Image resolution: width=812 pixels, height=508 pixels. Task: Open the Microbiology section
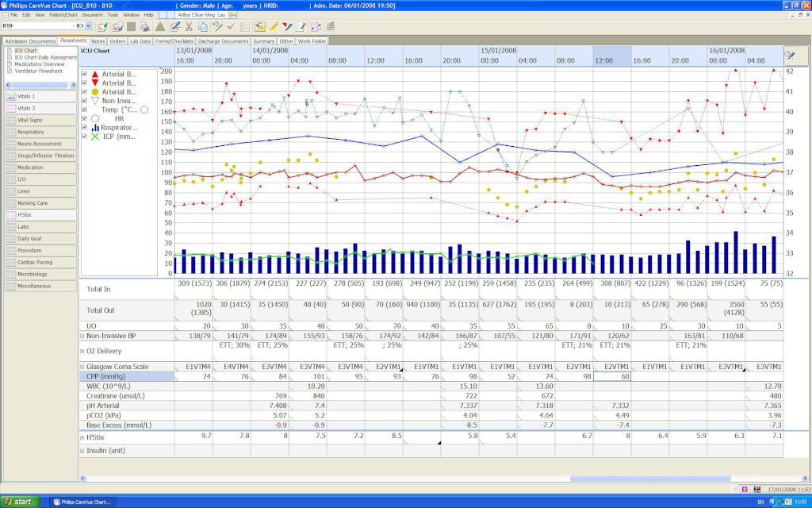pos(40,274)
